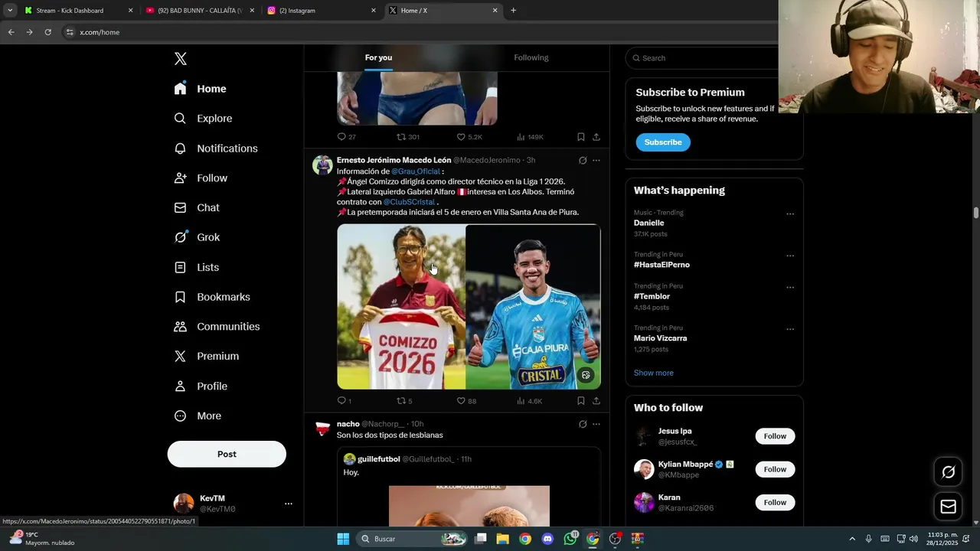980x551 pixels.
Task: Open options for #HastaElPerno trend
Action: tap(790, 256)
